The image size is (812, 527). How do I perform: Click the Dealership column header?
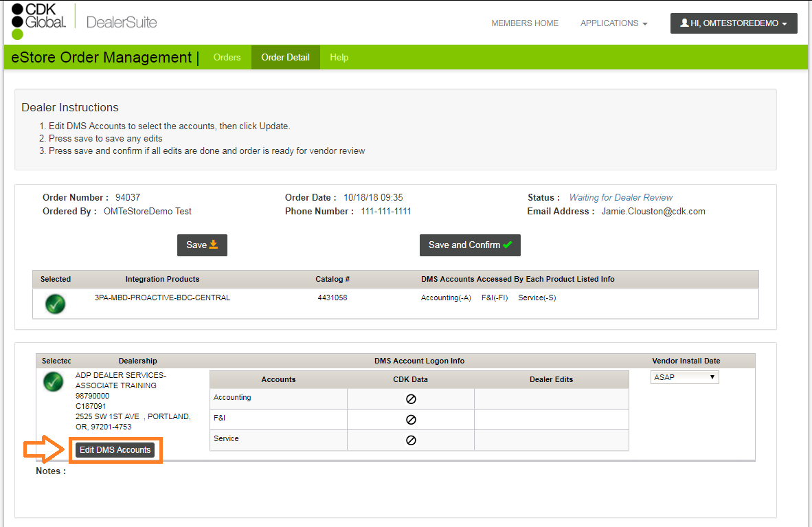pos(138,361)
